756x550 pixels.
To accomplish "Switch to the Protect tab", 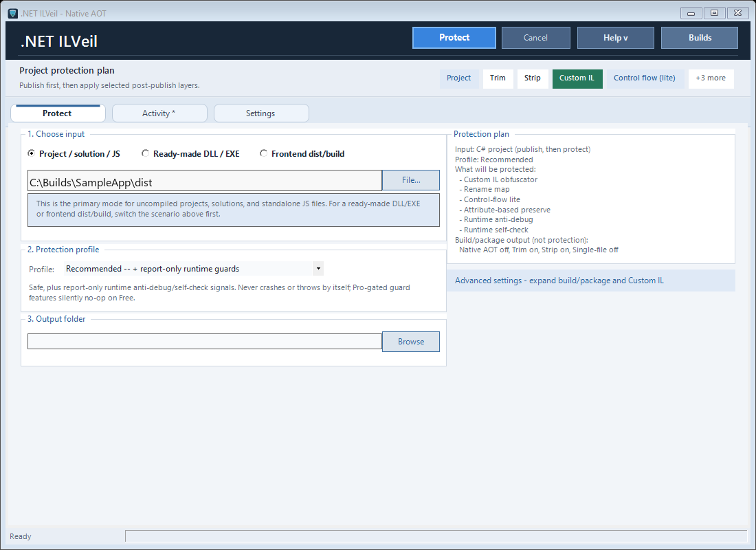I will click(57, 113).
